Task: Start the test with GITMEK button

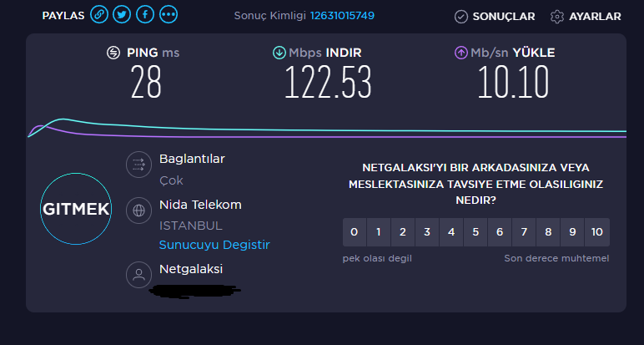Action: point(76,209)
